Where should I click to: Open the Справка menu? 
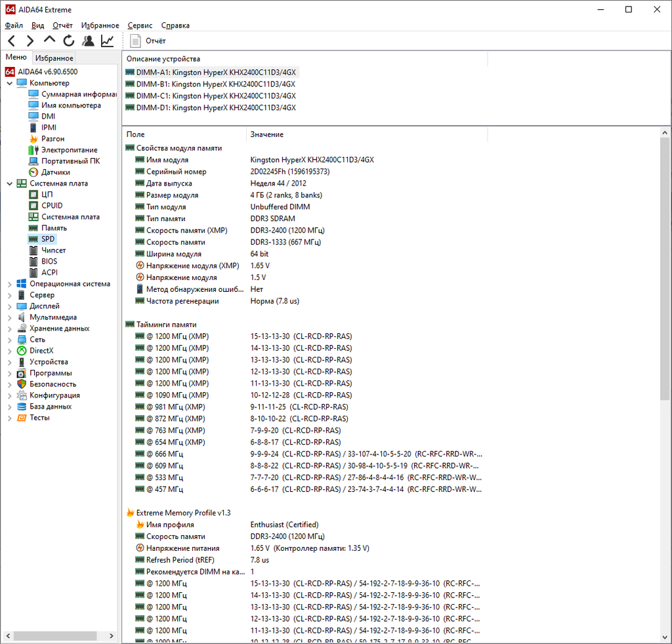pos(175,26)
